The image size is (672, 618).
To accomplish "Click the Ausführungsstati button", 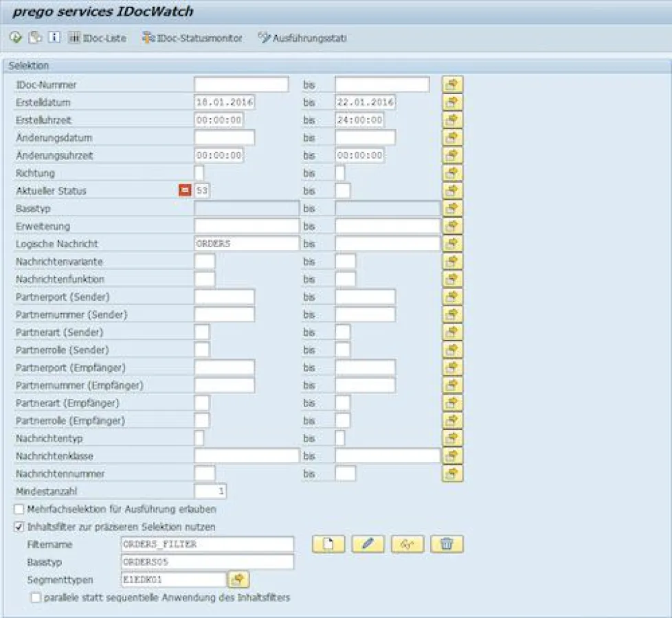I will click(302, 38).
